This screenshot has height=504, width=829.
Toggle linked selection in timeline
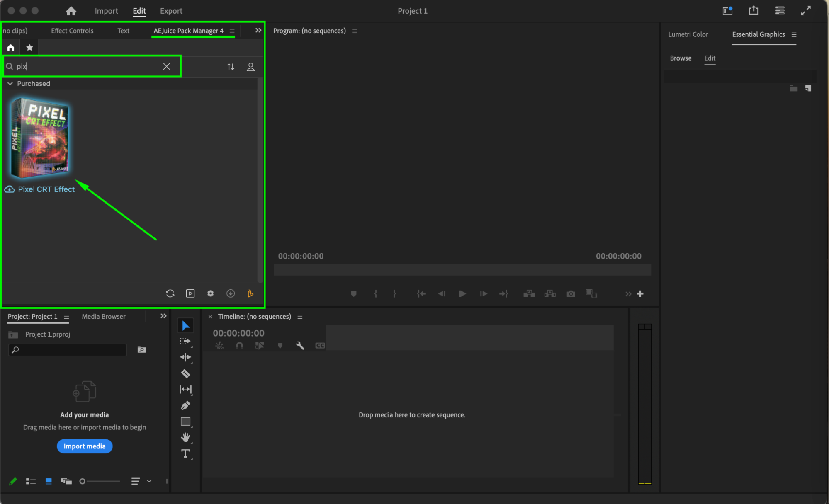click(x=260, y=345)
